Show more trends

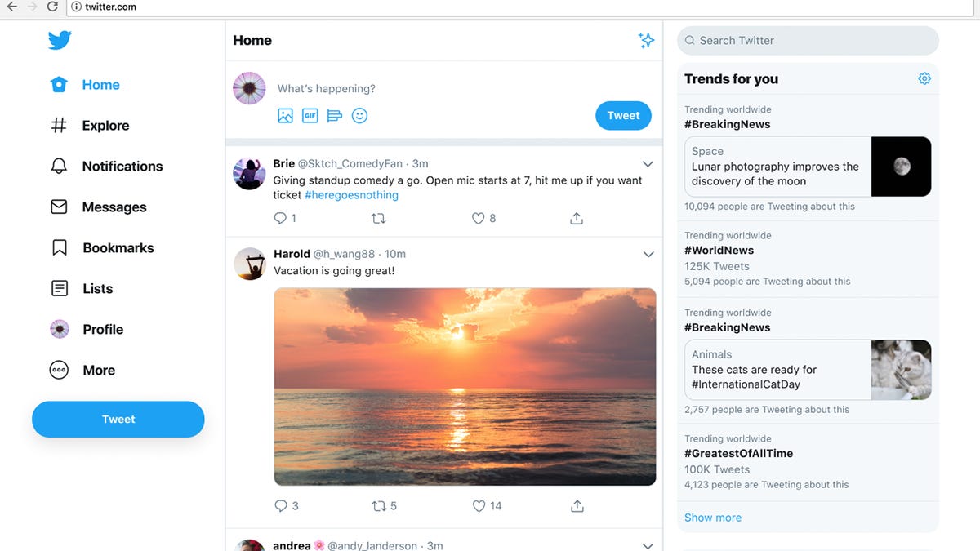(712, 517)
